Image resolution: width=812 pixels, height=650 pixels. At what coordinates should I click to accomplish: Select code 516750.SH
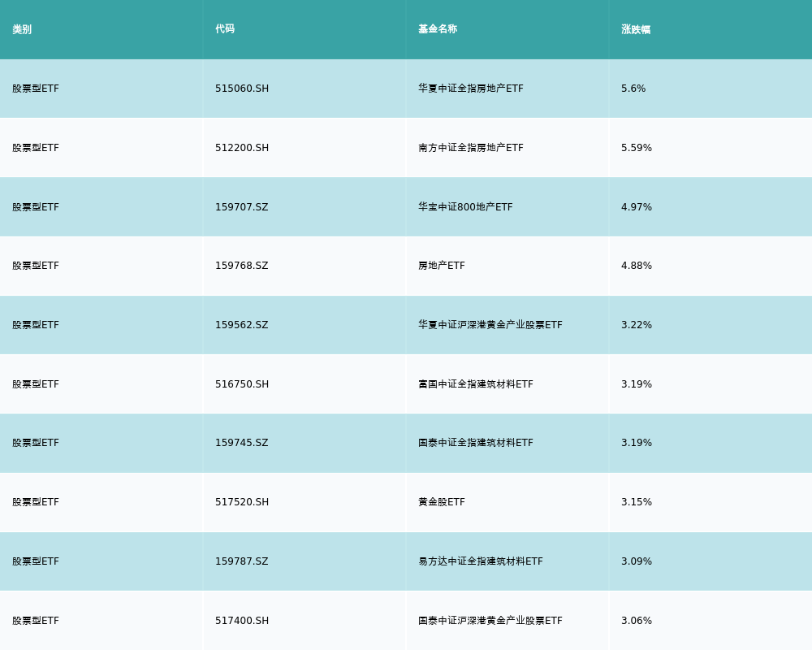242,384
